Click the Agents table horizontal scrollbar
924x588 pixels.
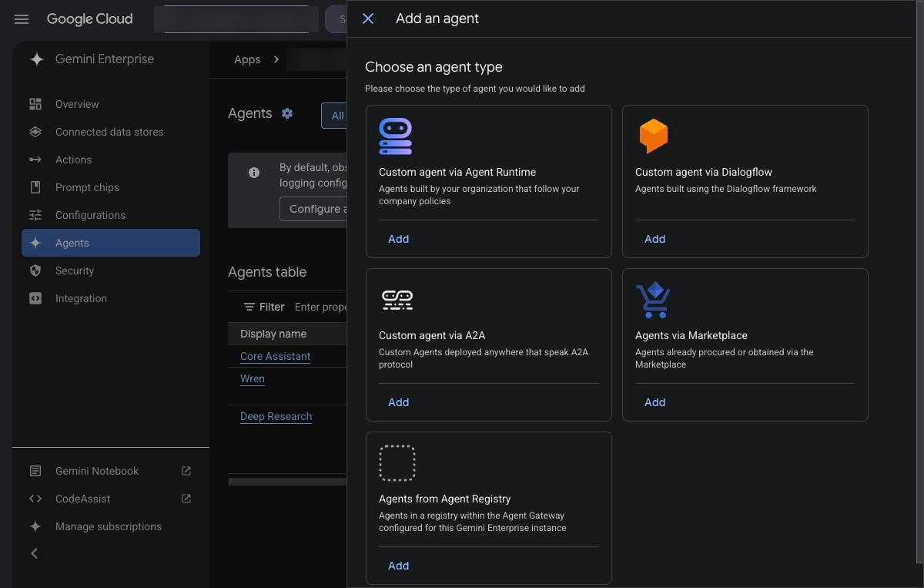coord(288,482)
